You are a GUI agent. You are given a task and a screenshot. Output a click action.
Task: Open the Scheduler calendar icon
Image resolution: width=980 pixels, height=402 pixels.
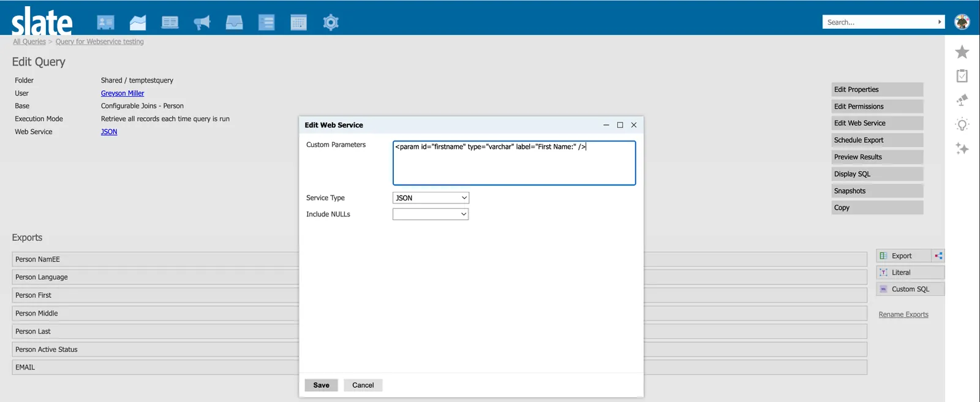point(298,23)
